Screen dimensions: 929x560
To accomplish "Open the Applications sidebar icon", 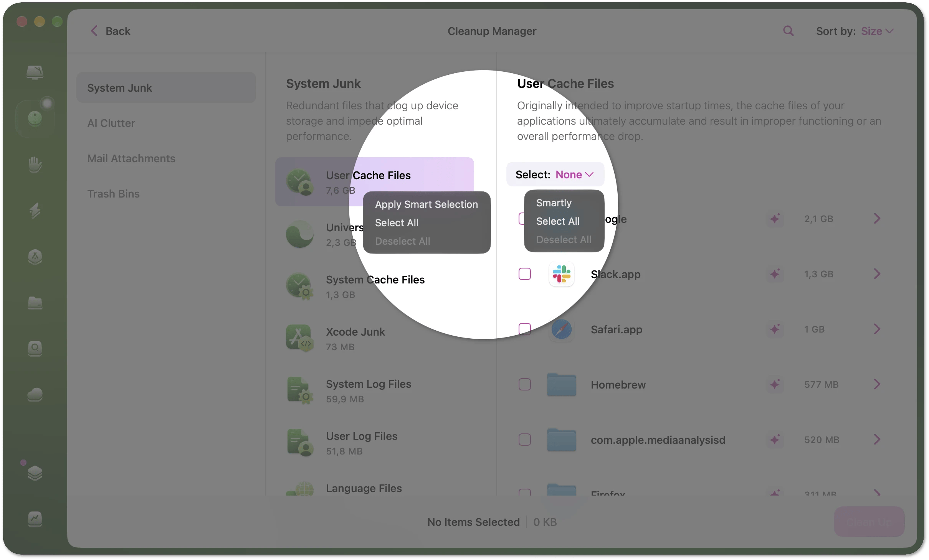I will [35, 257].
